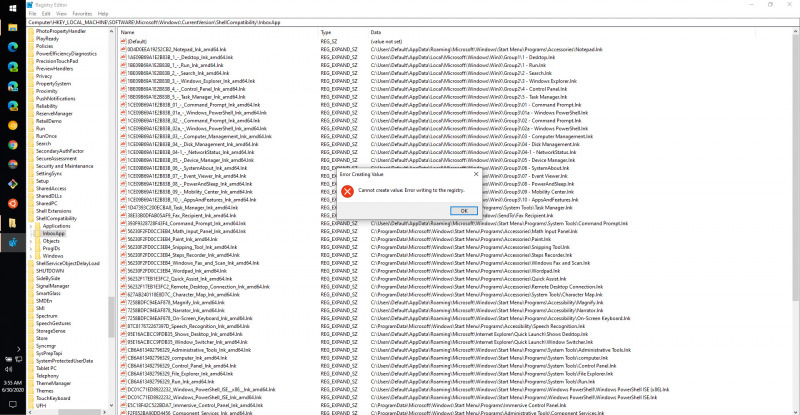
Task: Select the Windows subkey under ShellCompatibility
Action: (x=53, y=256)
